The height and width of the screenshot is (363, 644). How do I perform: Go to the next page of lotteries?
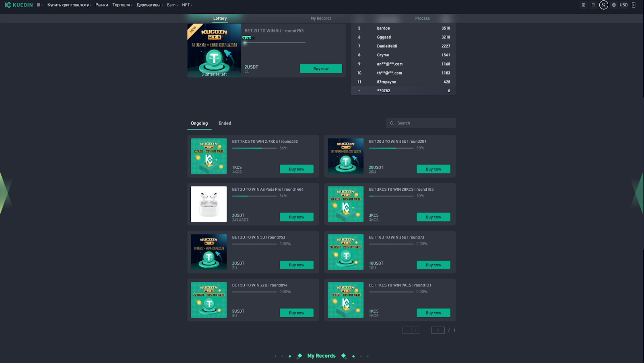(416, 330)
